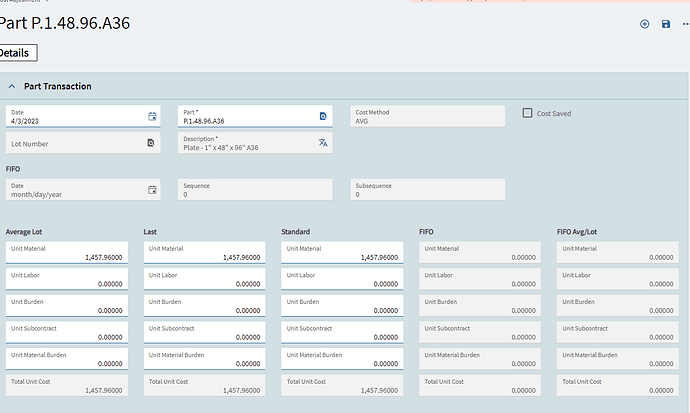This screenshot has width=690, height=413.
Task: Click FIFO Total Unit Cost field
Action: 480,386
